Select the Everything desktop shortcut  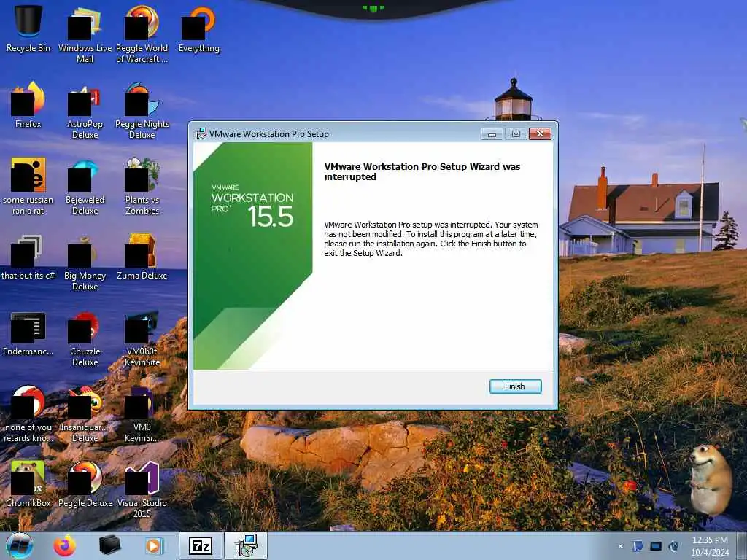point(199,28)
